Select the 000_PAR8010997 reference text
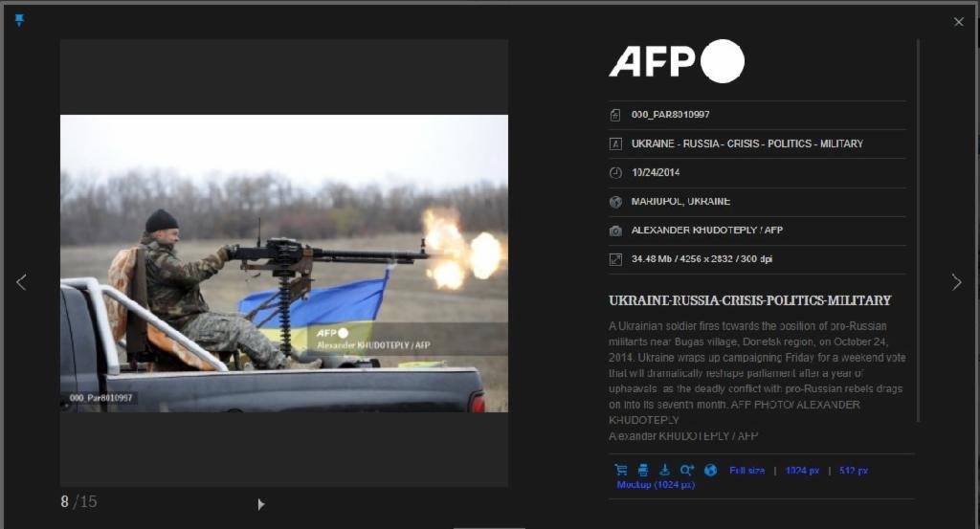The image size is (980, 529). (x=670, y=115)
